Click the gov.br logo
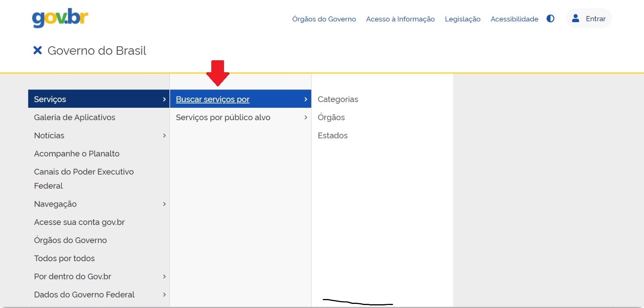 60,18
